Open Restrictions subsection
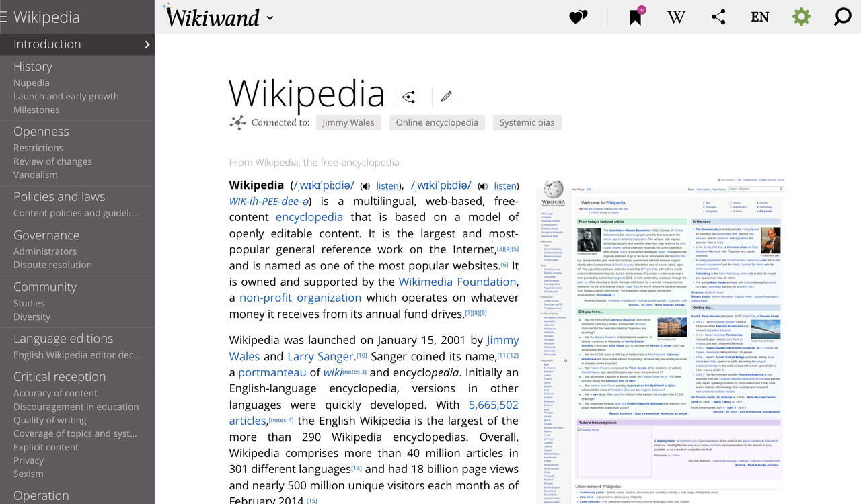861x504 pixels. (x=38, y=148)
